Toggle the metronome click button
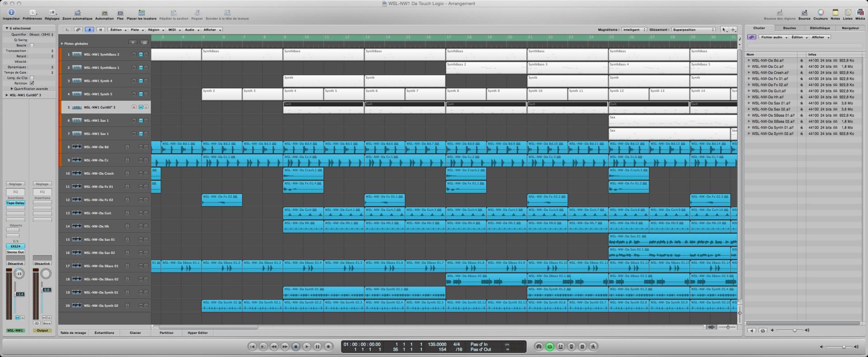 click(x=593, y=347)
